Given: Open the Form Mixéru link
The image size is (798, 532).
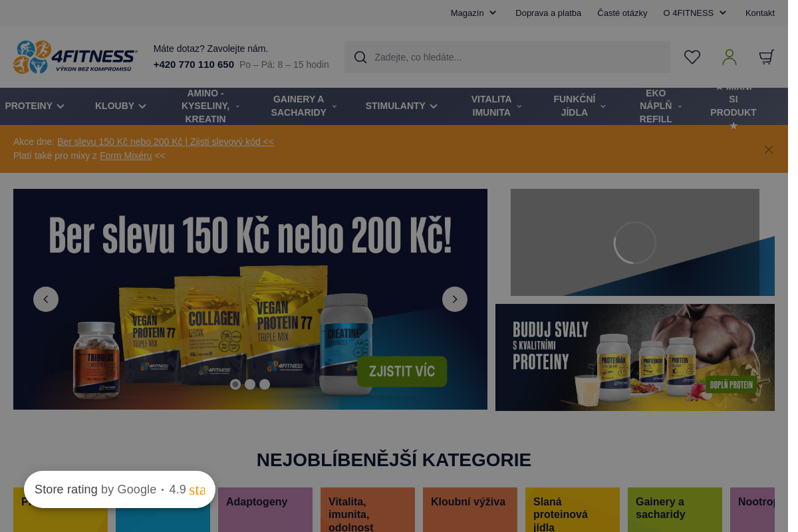Looking at the screenshot, I should 126,156.
